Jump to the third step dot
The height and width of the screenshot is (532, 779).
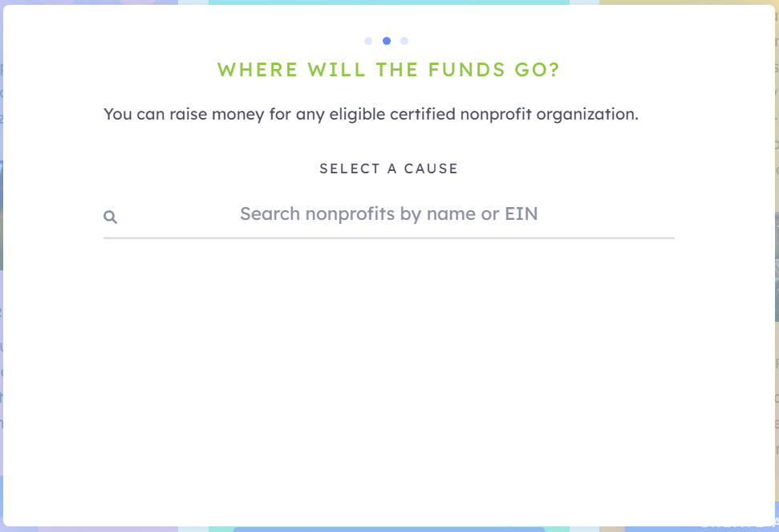pyautogui.click(x=404, y=41)
